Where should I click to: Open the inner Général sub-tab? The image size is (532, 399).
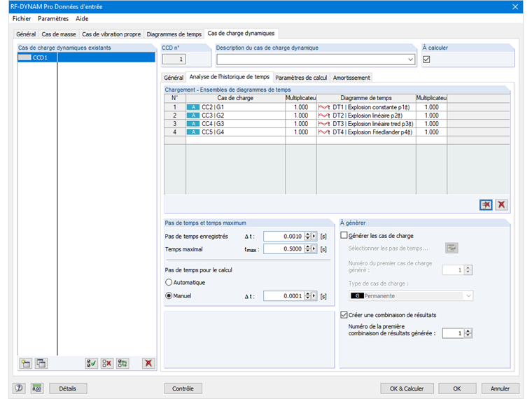174,78
